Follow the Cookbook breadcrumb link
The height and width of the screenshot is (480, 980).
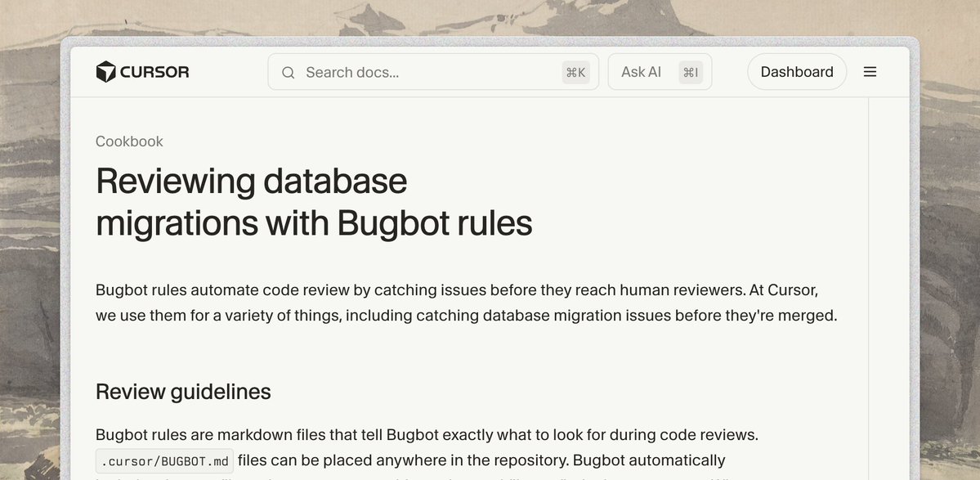129,141
